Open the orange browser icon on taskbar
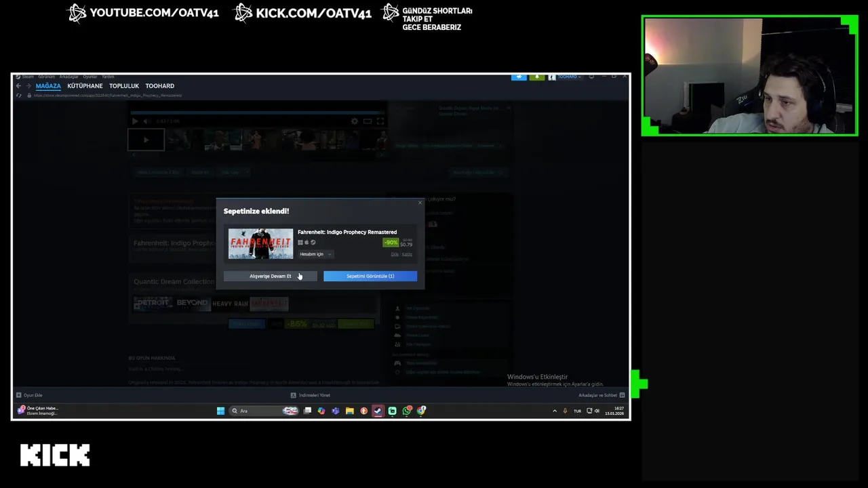This screenshot has width=868, height=488. (363, 411)
